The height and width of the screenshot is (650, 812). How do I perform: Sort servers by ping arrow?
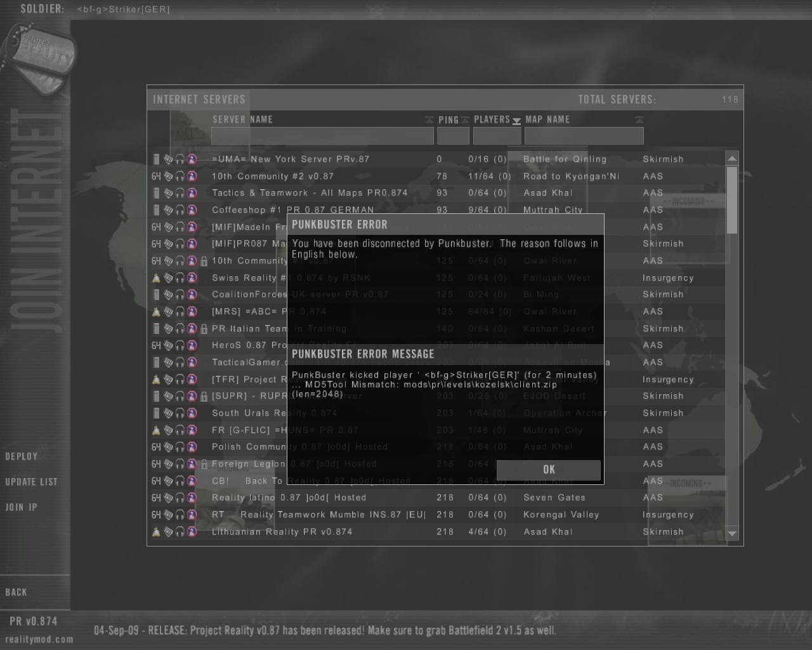pos(465,119)
